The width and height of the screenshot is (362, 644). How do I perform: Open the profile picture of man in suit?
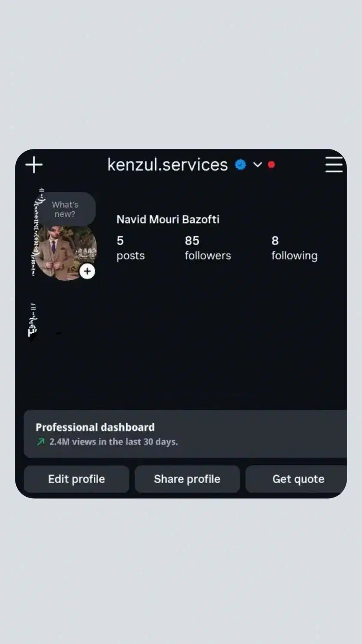65,253
